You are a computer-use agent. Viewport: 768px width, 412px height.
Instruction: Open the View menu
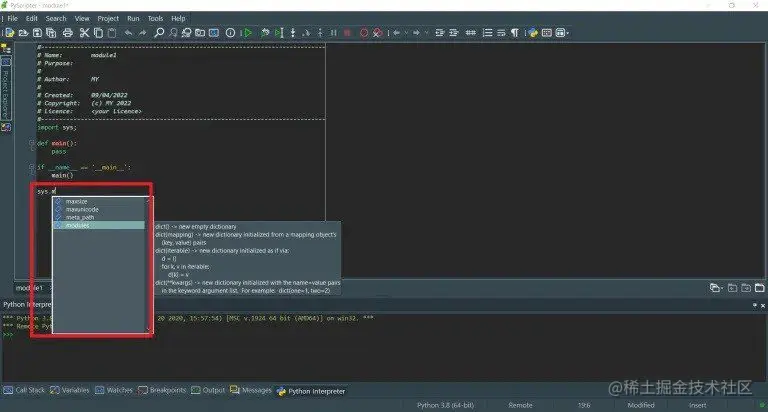[82, 19]
